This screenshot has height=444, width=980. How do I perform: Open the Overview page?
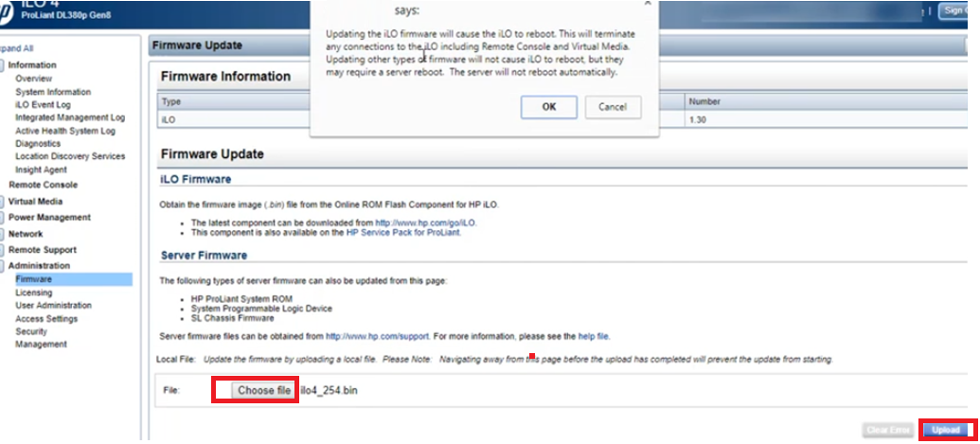(x=34, y=79)
